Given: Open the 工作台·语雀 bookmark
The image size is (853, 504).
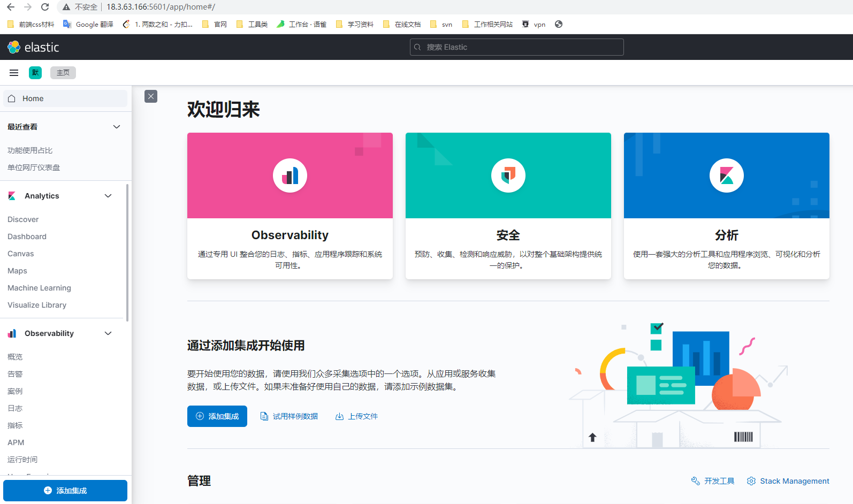Looking at the screenshot, I should tap(302, 24).
